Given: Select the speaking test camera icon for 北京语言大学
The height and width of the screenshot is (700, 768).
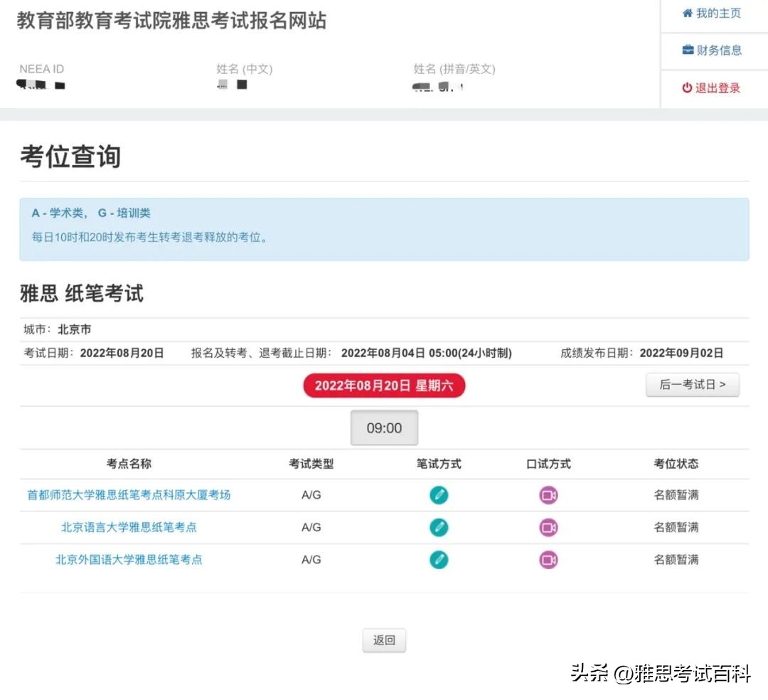Looking at the screenshot, I should tap(548, 527).
